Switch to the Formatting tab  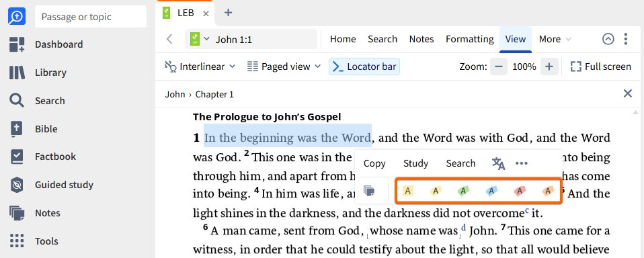tap(469, 39)
